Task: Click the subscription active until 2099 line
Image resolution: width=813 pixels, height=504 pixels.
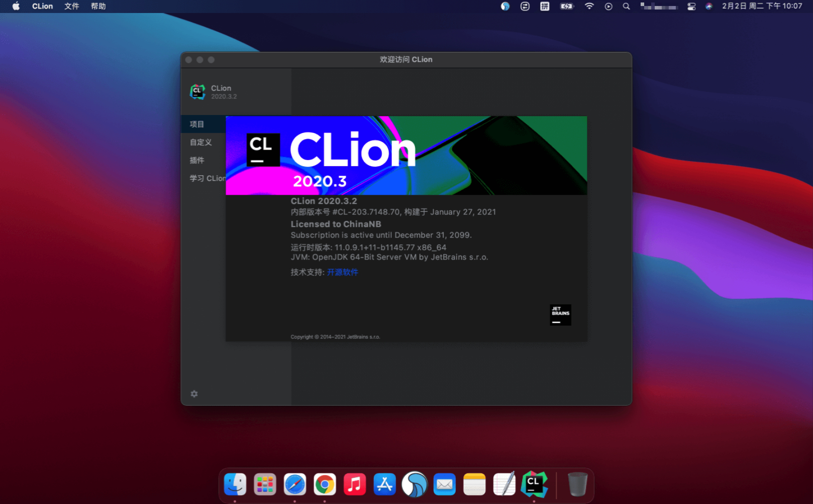Action: tap(381, 235)
